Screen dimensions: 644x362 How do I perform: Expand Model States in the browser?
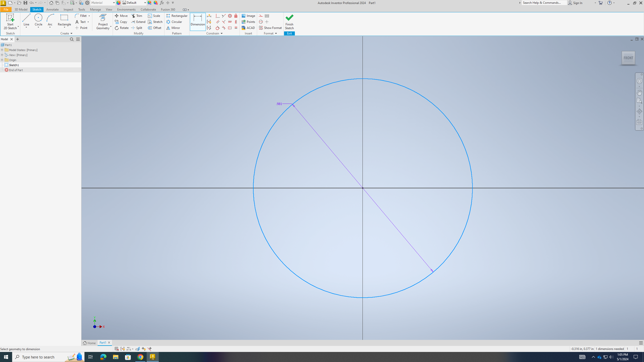click(x=2, y=50)
